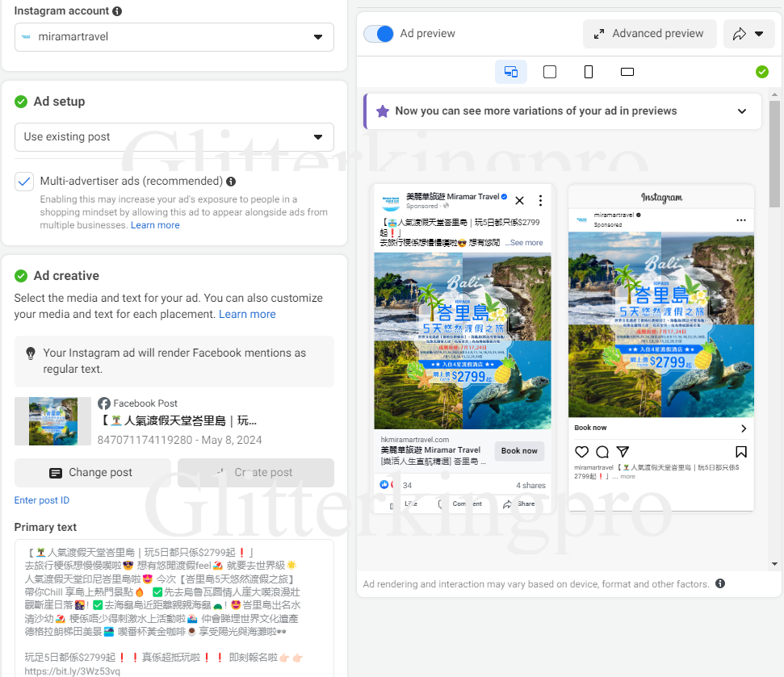Close the Facebook ad preview with X
The image size is (784, 677).
519,201
